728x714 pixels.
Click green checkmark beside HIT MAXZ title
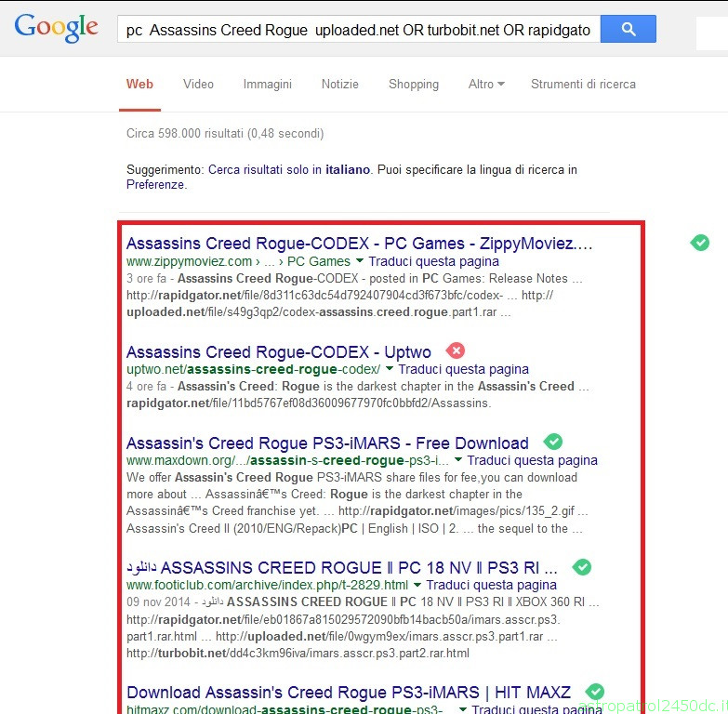click(595, 692)
